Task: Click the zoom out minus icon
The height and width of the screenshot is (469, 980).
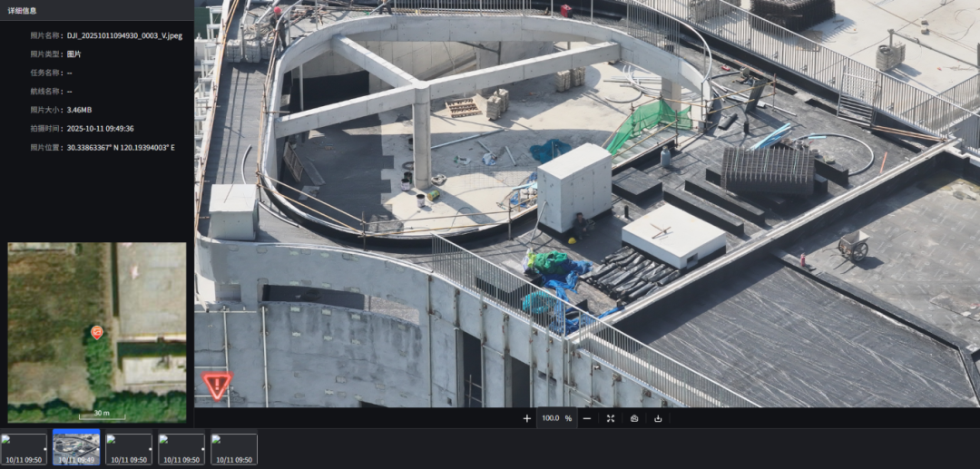Action: pos(587,418)
